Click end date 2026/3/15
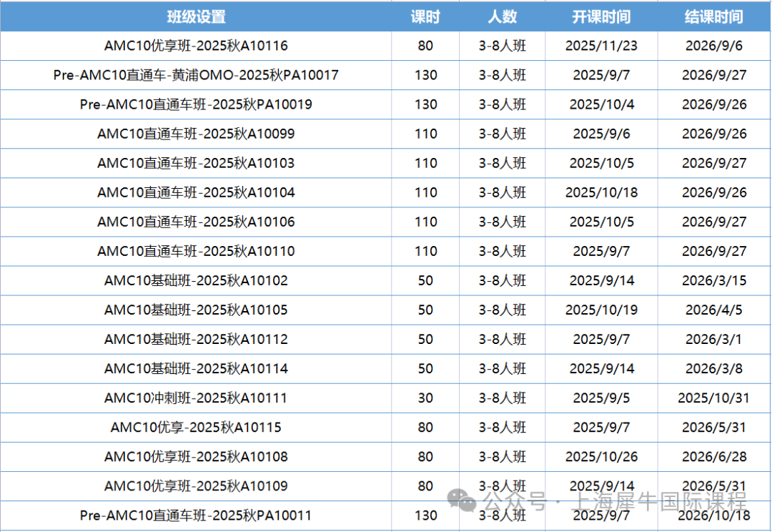The image size is (772, 532). pos(714,280)
